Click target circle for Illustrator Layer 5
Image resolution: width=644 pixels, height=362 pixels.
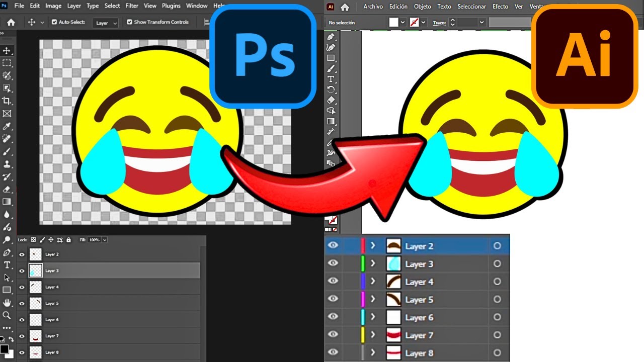[x=497, y=300]
